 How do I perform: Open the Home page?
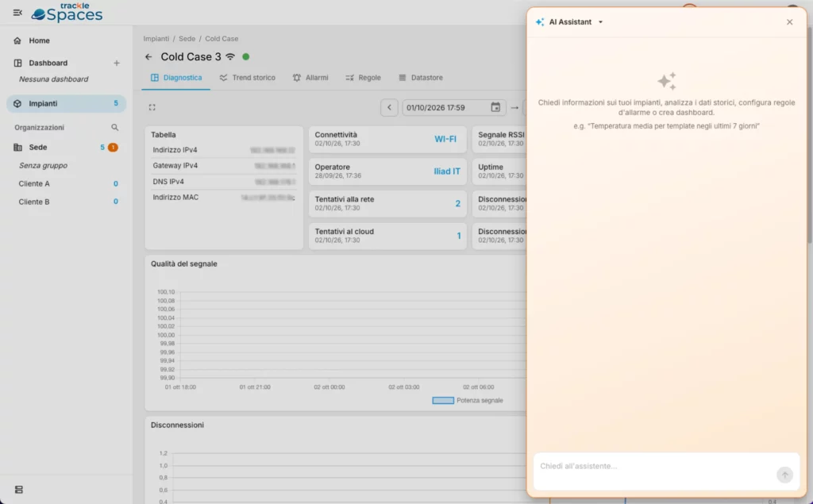(39, 40)
